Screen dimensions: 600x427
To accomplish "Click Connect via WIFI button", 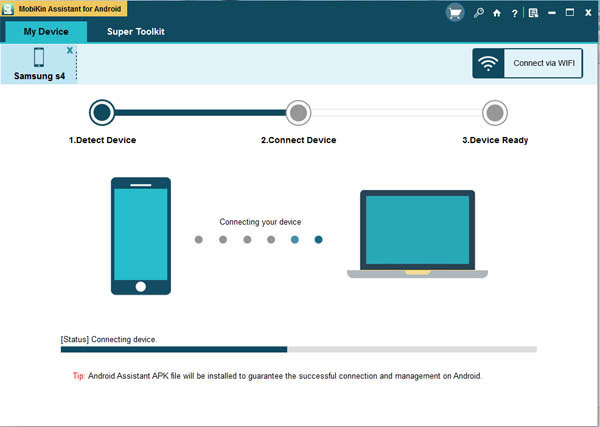I will (527, 63).
